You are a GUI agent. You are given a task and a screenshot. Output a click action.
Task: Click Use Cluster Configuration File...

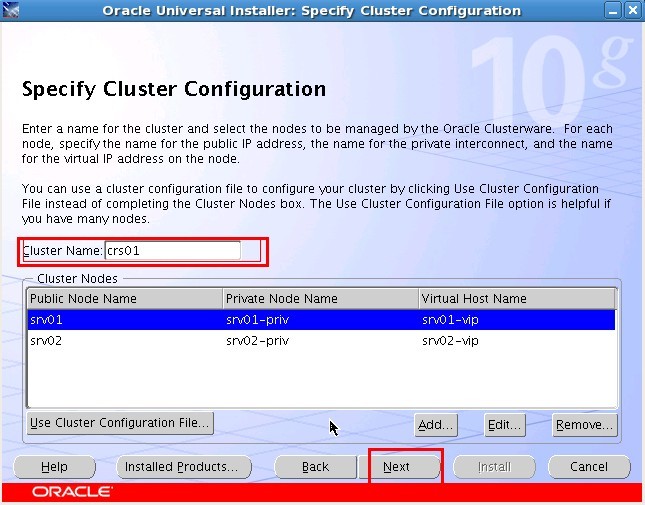(x=120, y=423)
